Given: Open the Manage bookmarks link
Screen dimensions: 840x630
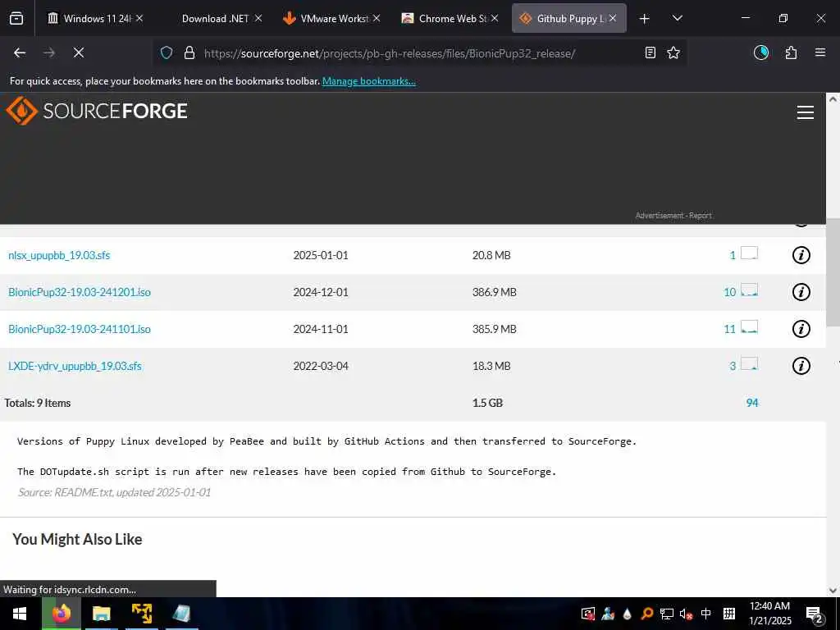Looking at the screenshot, I should click(368, 81).
